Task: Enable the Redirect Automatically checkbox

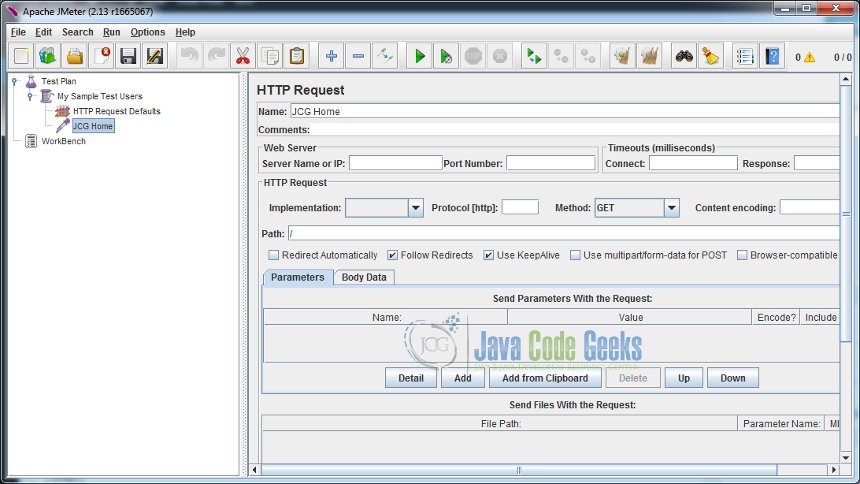Action: click(x=273, y=255)
